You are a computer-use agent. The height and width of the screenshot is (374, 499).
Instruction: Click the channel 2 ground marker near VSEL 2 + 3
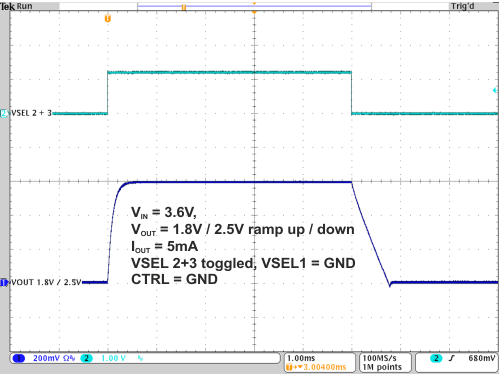(4, 113)
